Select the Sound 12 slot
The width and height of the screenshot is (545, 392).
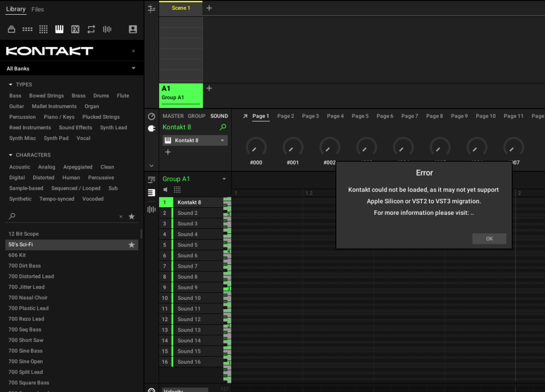pyautogui.click(x=191, y=319)
